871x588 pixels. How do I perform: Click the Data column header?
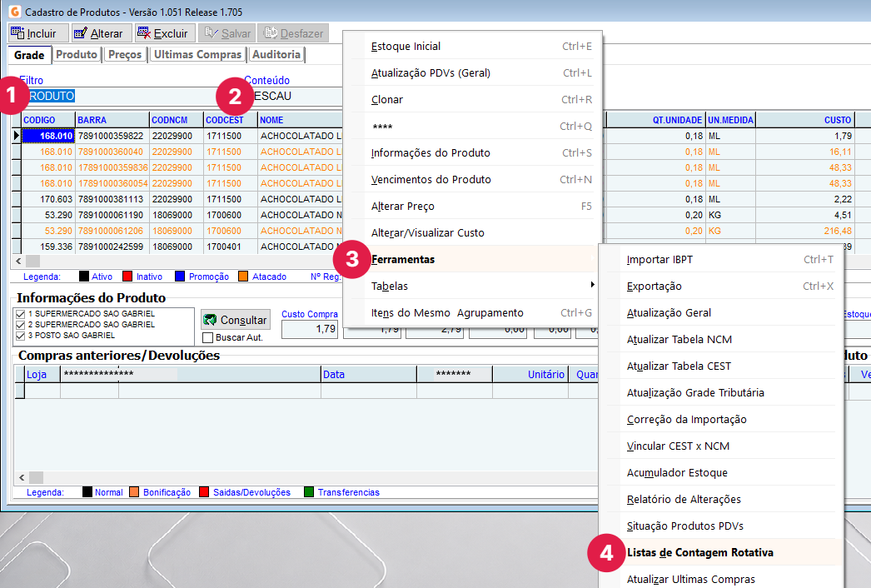(x=369, y=375)
